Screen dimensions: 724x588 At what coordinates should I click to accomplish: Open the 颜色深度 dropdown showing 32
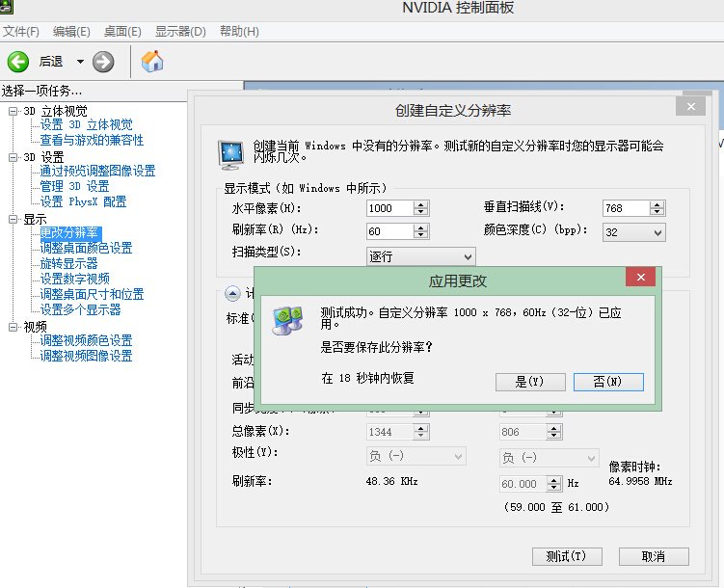point(634,232)
